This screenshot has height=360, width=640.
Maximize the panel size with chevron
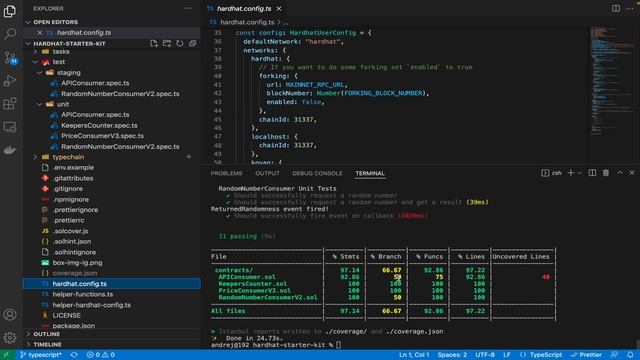[x=620, y=173]
